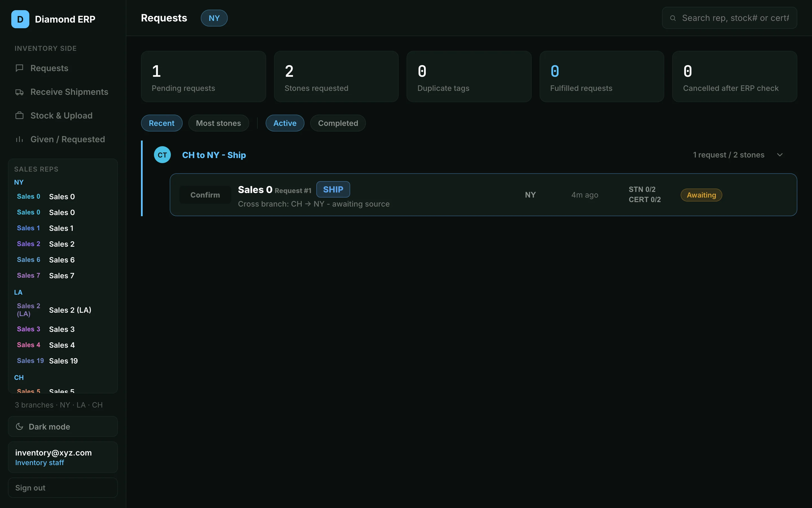Screen dimensions: 812x508
Task: Click the CT avatar circle
Action: point(162,155)
